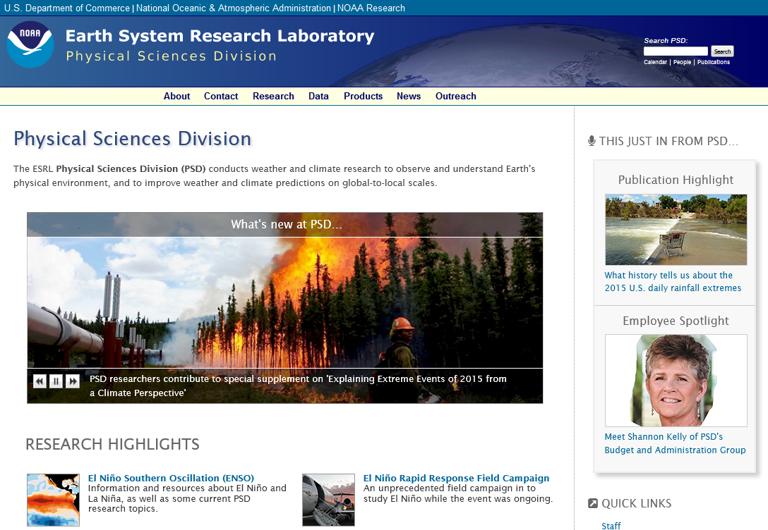The height and width of the screenshot is (530, 768).
Task: Open the flooded street publication highlight image
Action: pyautogui.click(x=675, y=229)
